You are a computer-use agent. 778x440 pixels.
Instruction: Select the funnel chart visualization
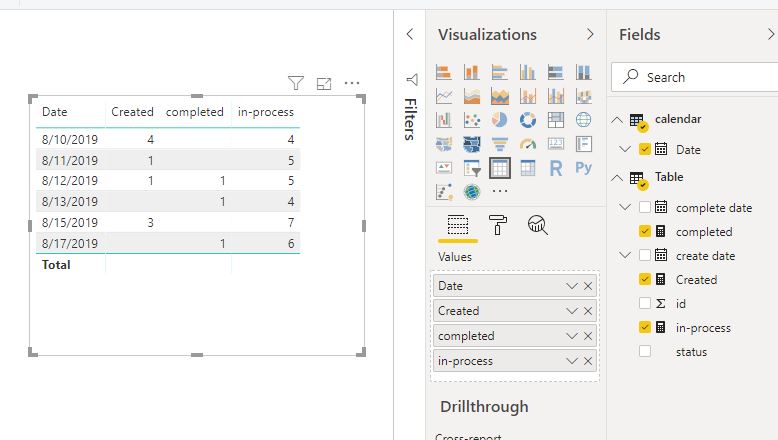500,144
